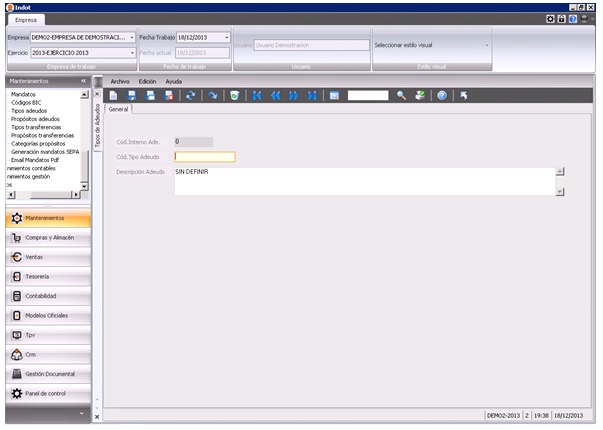Click the delete record trash icon

(x=234, y=95)
